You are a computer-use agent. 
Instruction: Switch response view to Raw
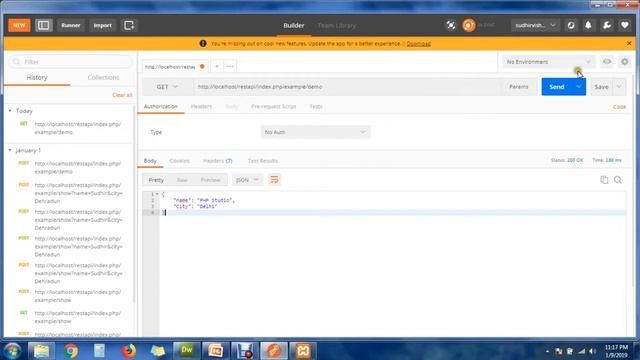coord(182,180)
